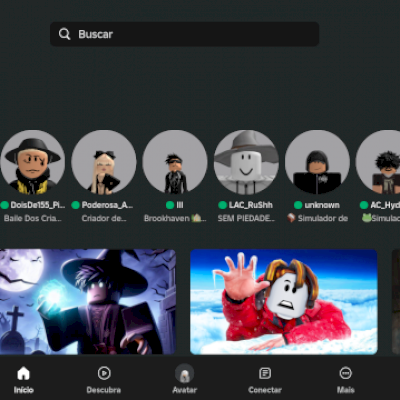Click green online dot beside Poderosa_A

tap(75, 205)
